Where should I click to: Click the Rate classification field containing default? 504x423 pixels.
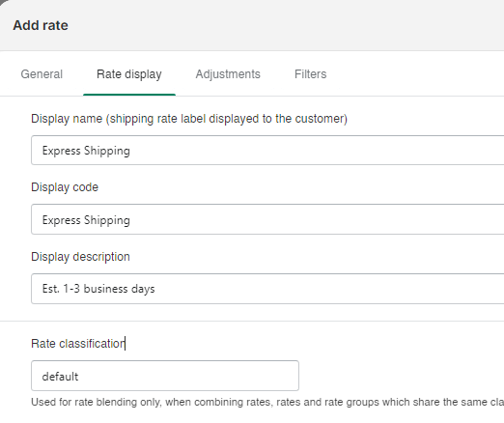tap(165, 376)
